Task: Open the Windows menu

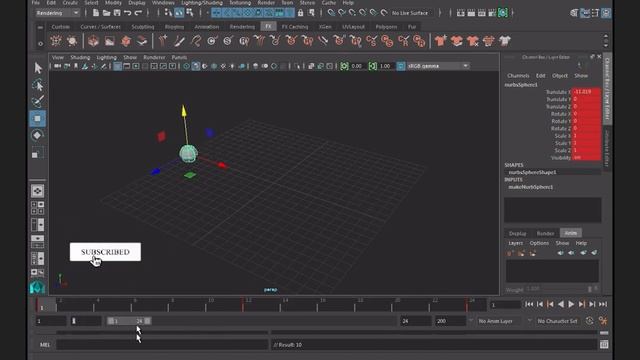Action: tap(163, 2)
